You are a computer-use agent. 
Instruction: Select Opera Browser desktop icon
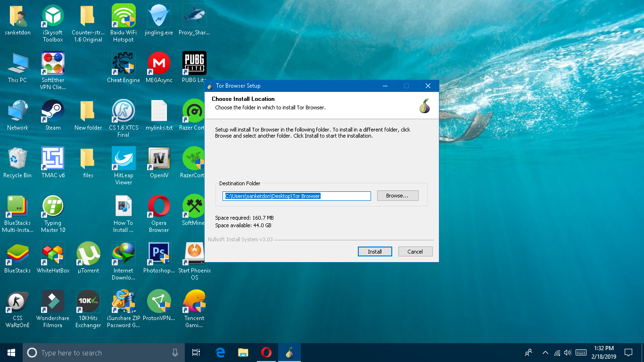pyautogui.click(x=159, y=206)
